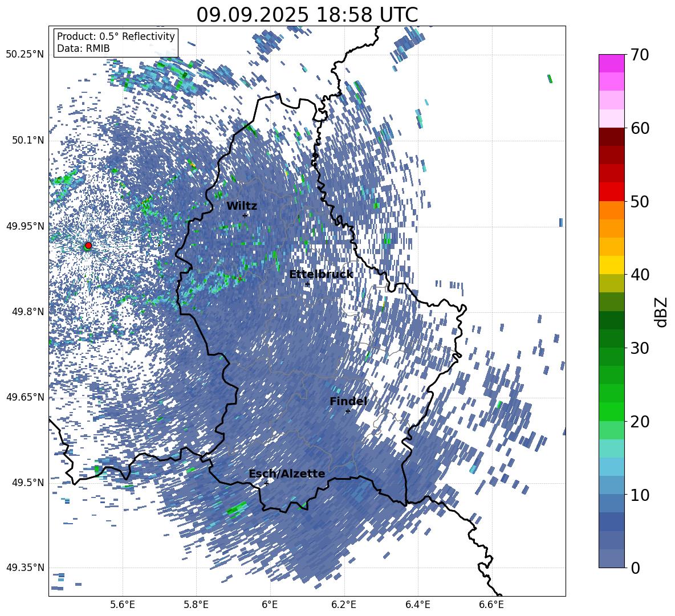
Task: Click the Findel location label
Action: coord(348,401)
